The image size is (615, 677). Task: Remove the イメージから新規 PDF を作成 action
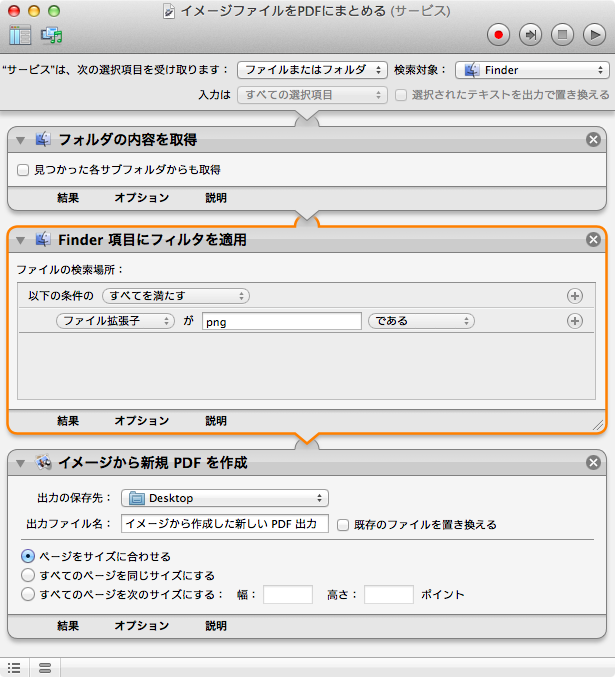(593, 462)
